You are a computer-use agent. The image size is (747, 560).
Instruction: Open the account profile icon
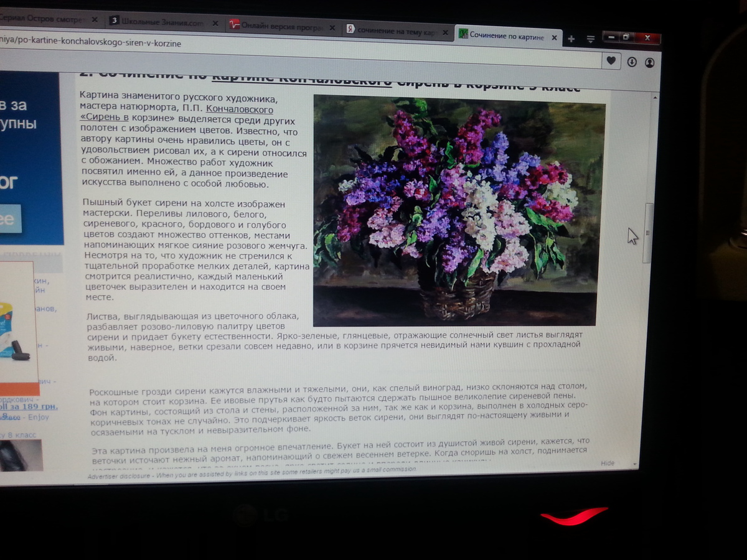pos(649,62)
